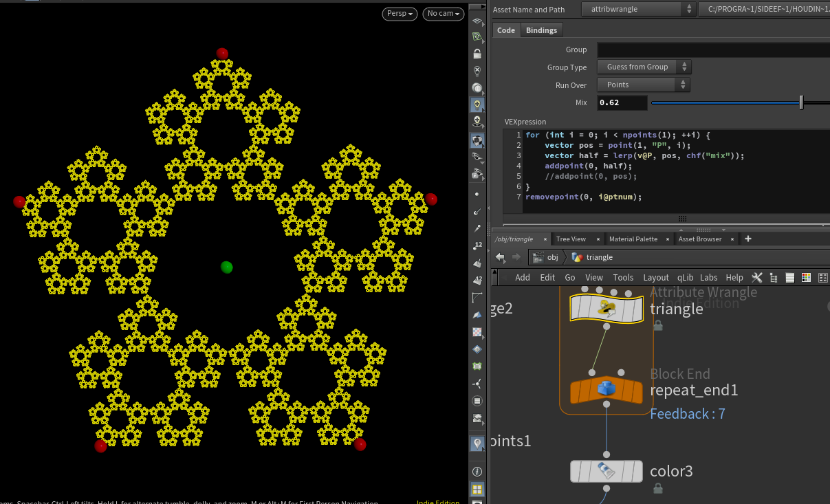
Task: Open the Group Type dropdown
Action: click(x=643, y=67)
